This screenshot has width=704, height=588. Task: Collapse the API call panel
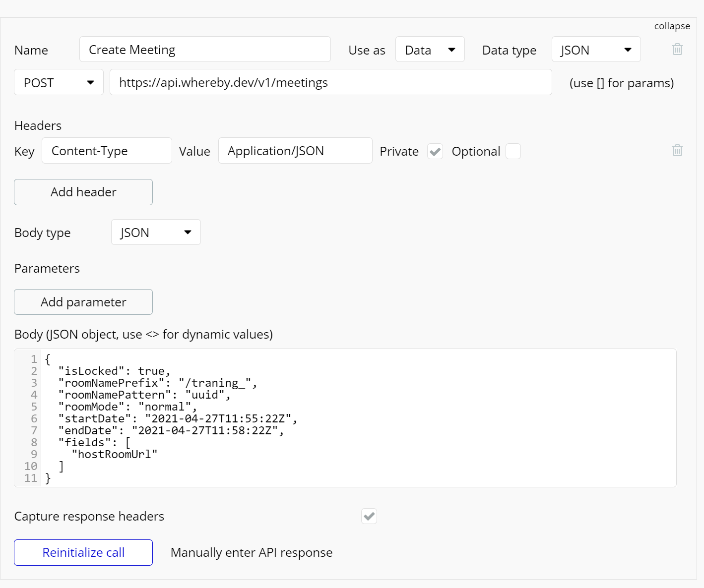672,26
